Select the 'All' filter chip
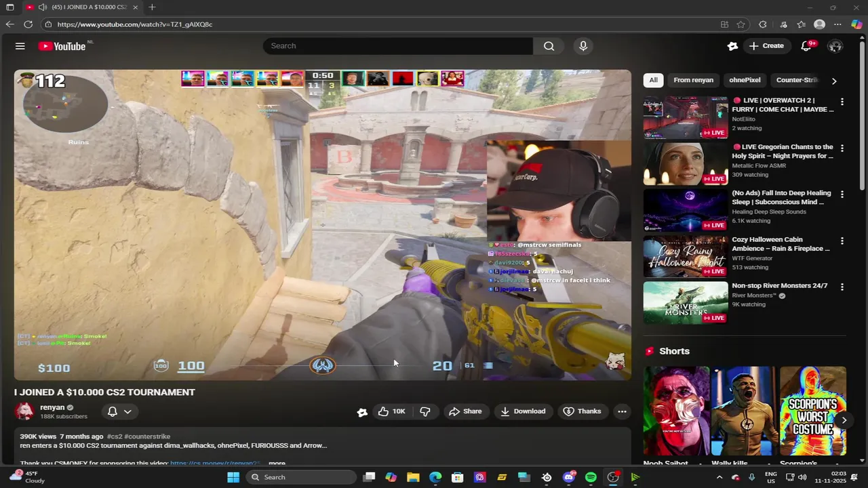The width and height of the screenshot is (868, 488). 653,80
